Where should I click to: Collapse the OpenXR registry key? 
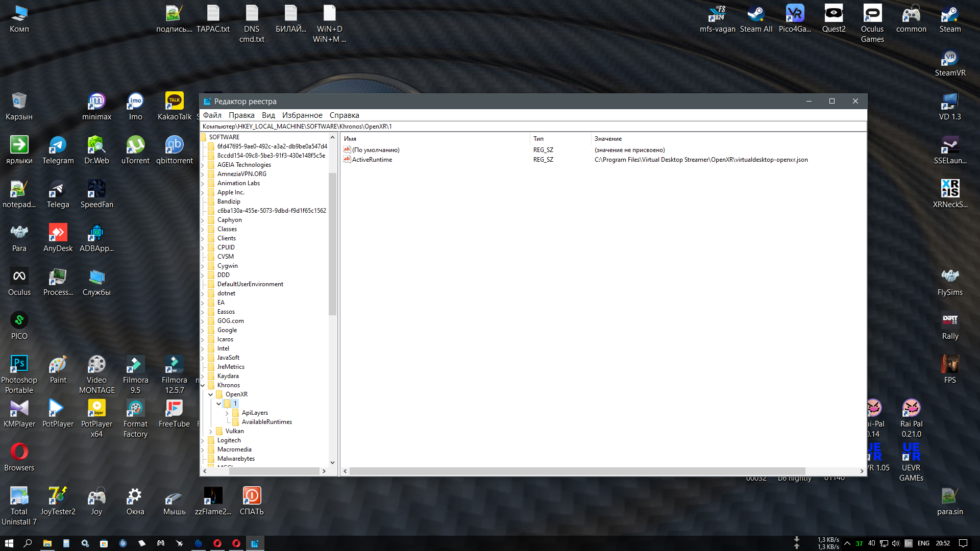click(210, 394)
